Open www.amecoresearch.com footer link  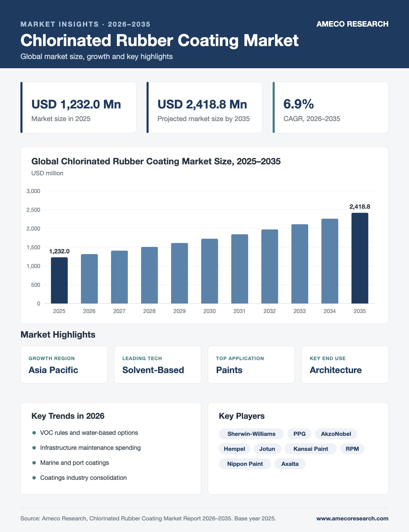pyautogui.click(x=352, y=518)
